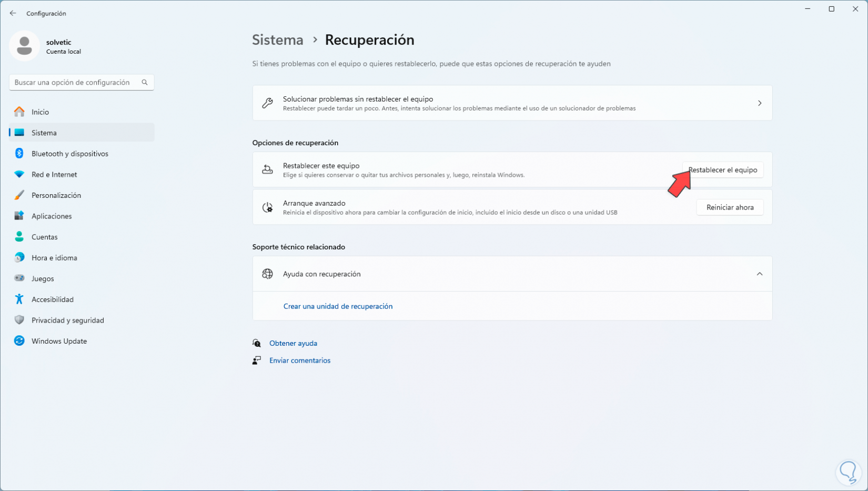Collapse the Ayuda con recuperación section
Image resolution: width=868 pixels, height=491 pixels.
coord(760,274)
